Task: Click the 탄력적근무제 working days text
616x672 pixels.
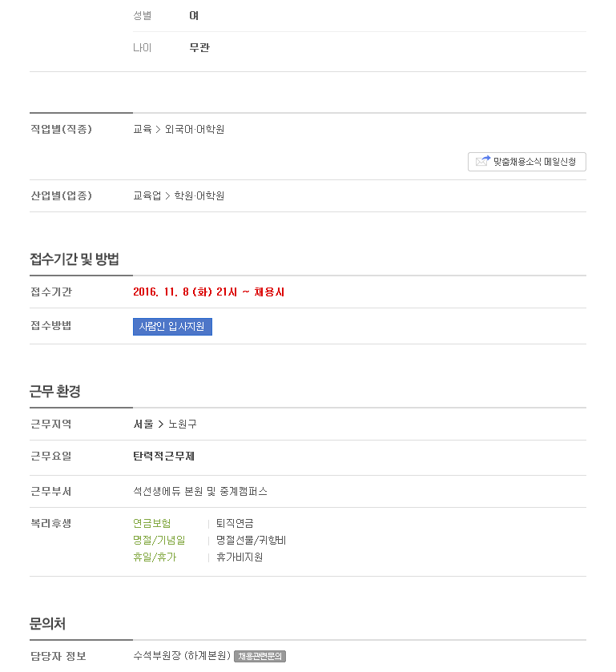Action: 163,456
